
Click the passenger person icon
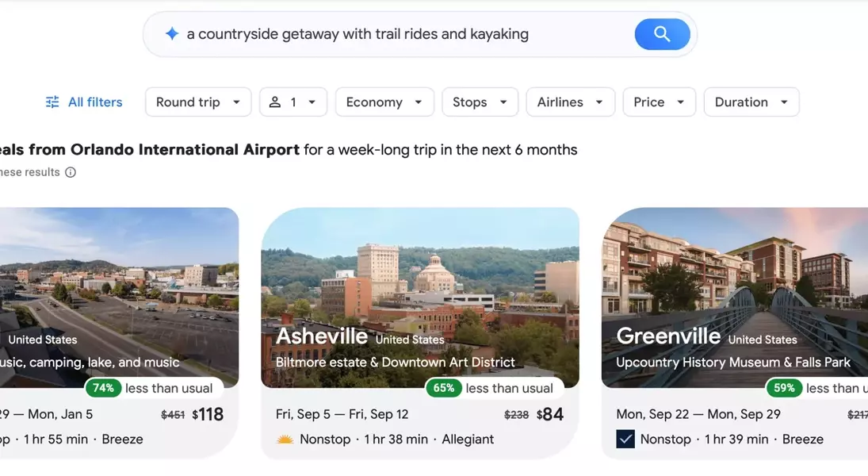pyautogui.click(x=275, y=102)
